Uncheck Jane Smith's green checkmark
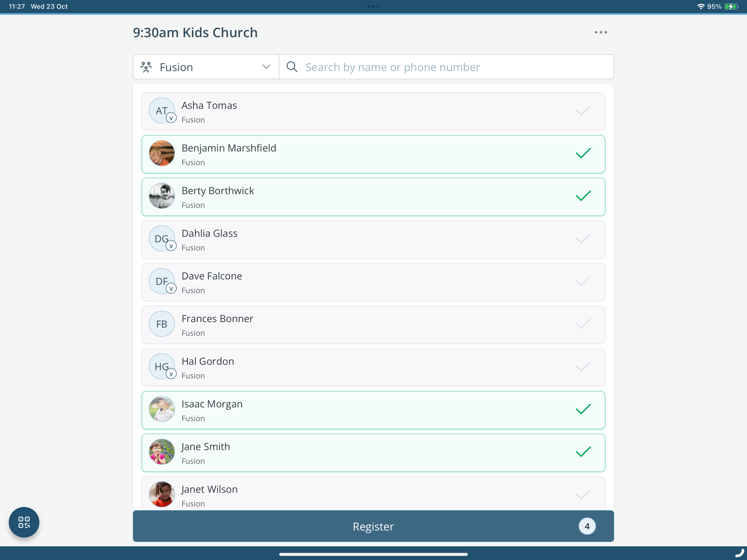 [x=583, y=451]
